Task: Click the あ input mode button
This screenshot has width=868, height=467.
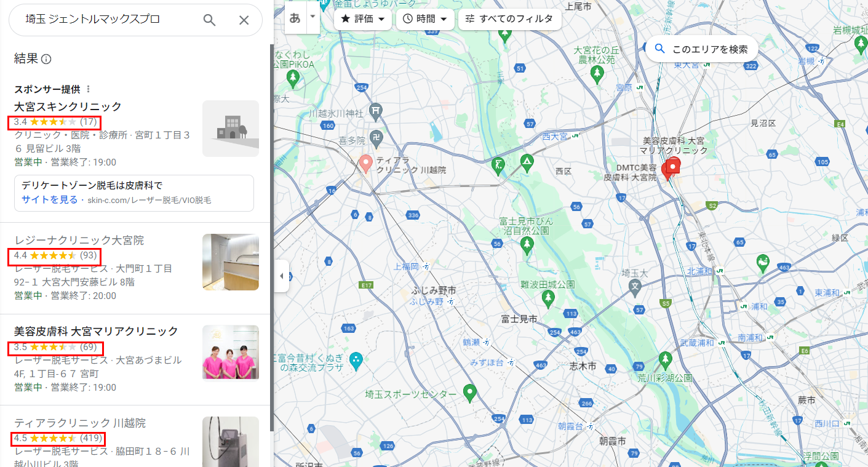Action: tap(295, 18)
